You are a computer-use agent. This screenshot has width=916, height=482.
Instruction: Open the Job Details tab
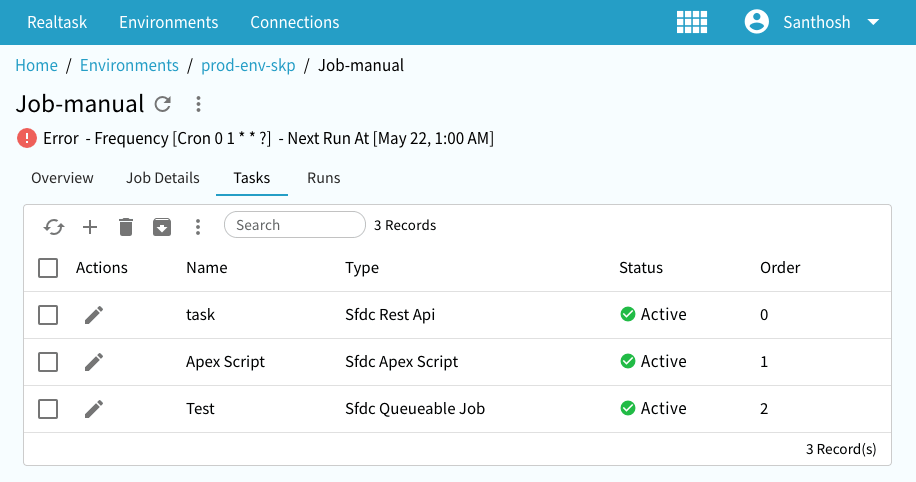(163, 178)
